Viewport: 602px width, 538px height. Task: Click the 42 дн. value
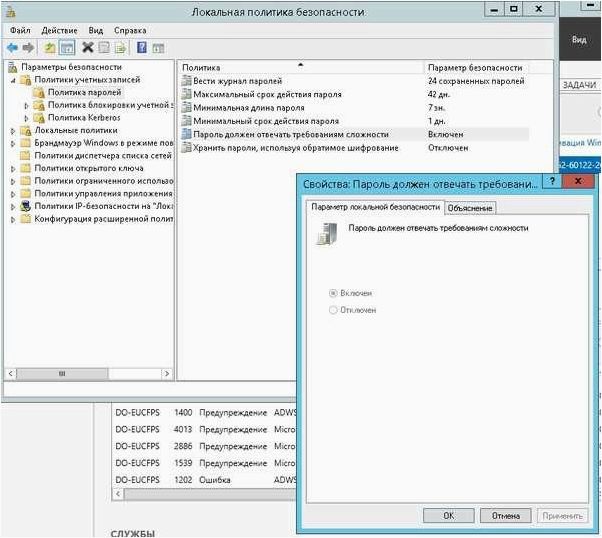tap(439, 94)
